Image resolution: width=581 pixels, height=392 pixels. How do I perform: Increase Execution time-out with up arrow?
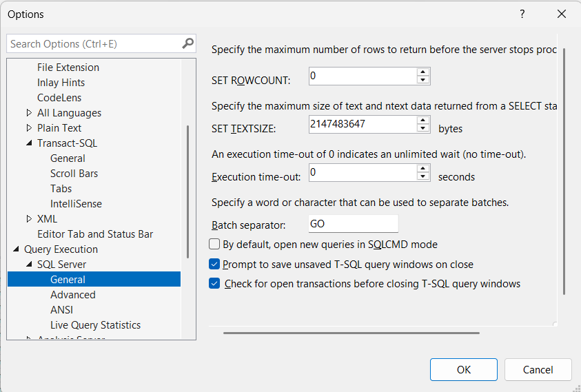[422, 168]
